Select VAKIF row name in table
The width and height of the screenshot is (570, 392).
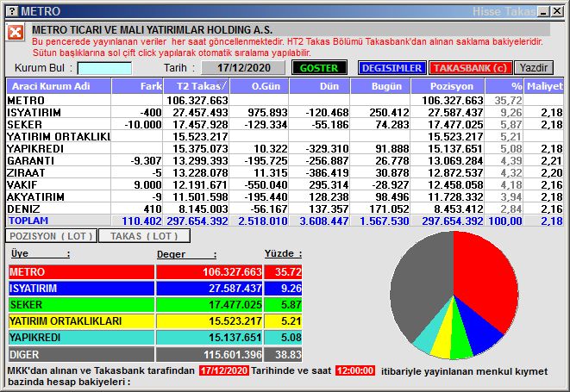point(22,184)
